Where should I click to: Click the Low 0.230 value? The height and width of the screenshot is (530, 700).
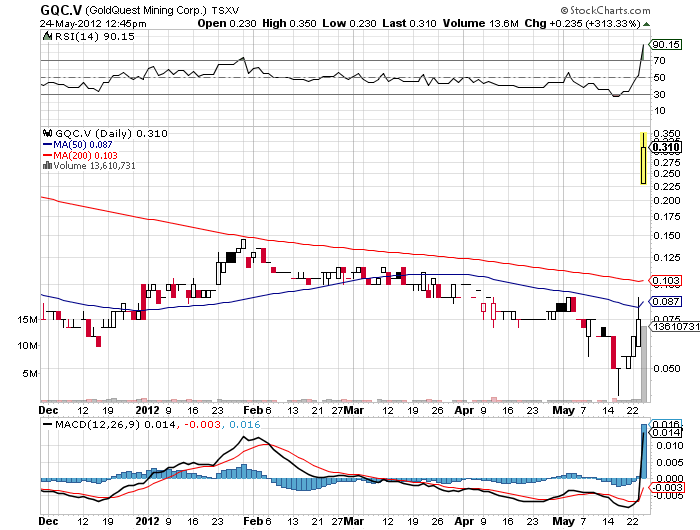pos(349,24)
